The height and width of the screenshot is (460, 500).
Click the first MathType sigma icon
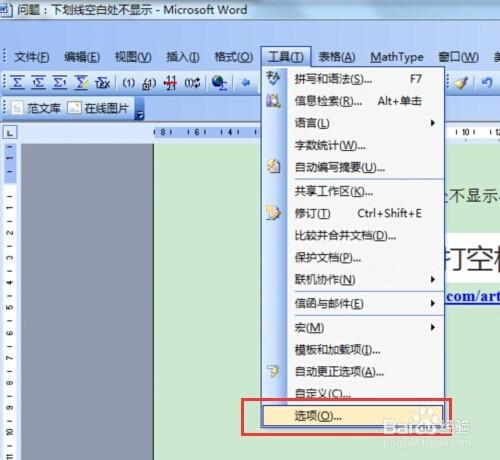coord(17,82)
